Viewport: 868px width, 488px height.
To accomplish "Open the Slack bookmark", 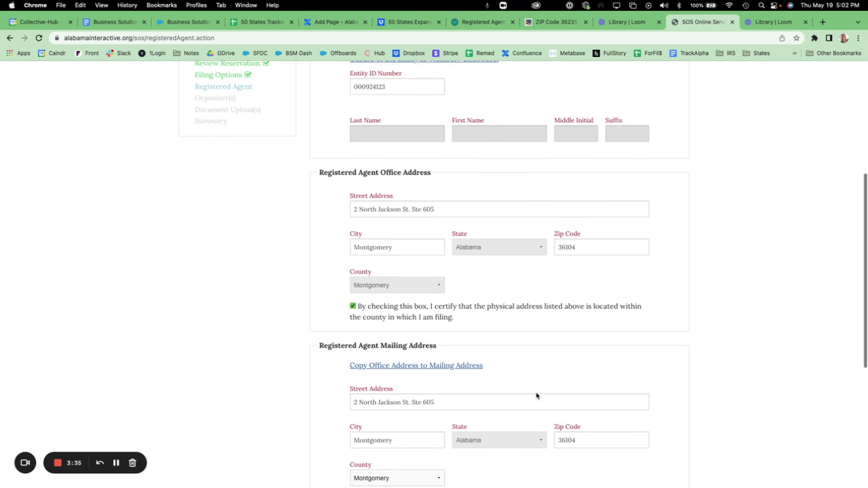I will coord(118,53).
